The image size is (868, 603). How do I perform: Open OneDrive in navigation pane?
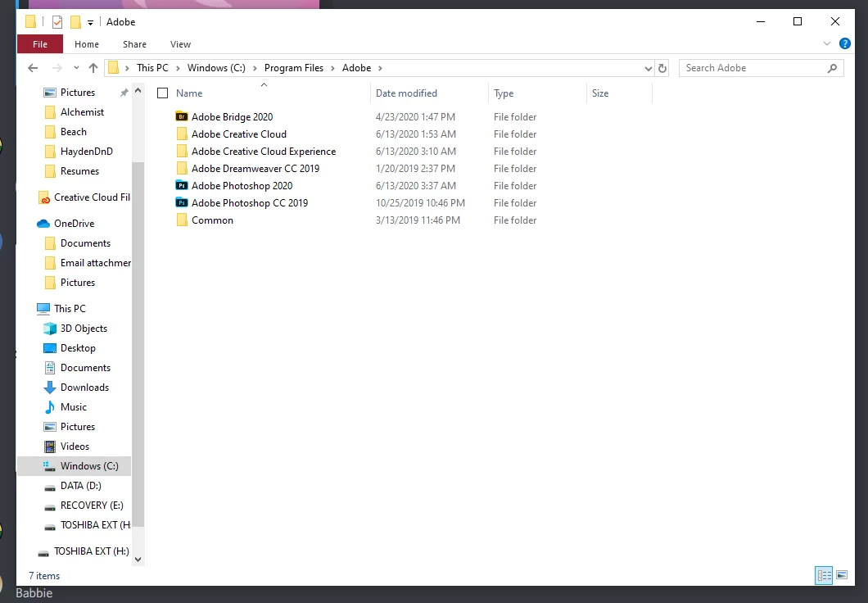[75, 224]
